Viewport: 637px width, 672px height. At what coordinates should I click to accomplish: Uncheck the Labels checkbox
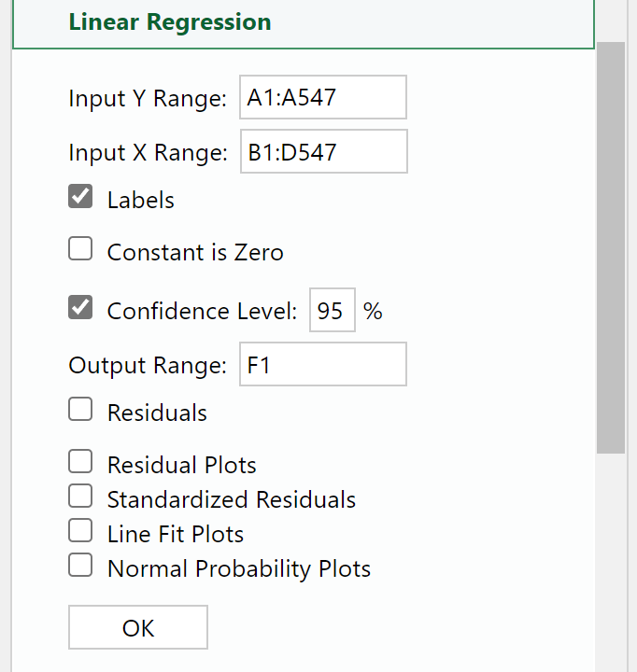81,198
